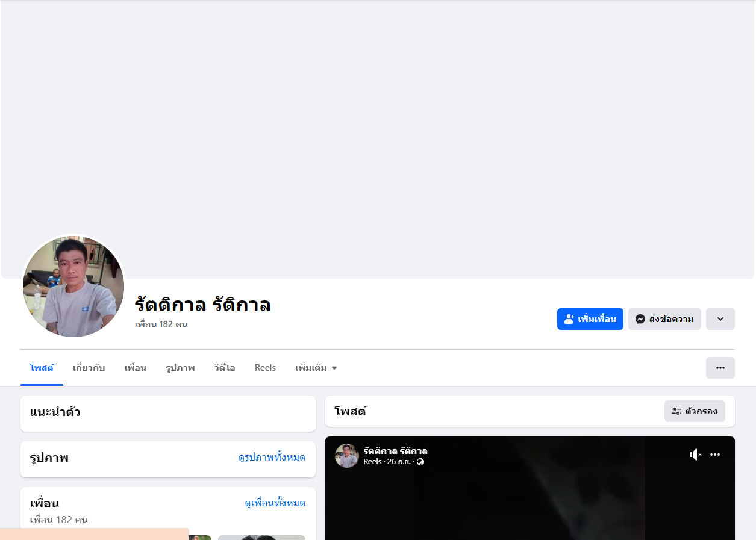Click the ดูเพื่อนทั้งหมด link
Viewport: 756px width, 540px height.
pos(275,503)
